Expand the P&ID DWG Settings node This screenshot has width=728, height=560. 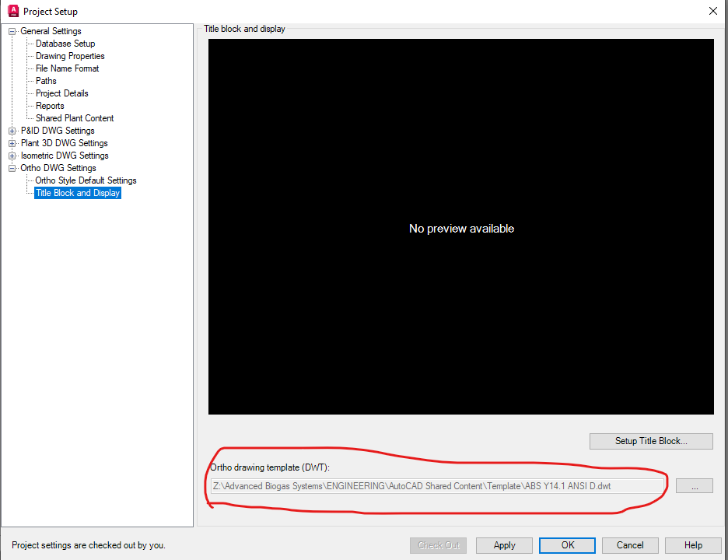tap(12, 131)
